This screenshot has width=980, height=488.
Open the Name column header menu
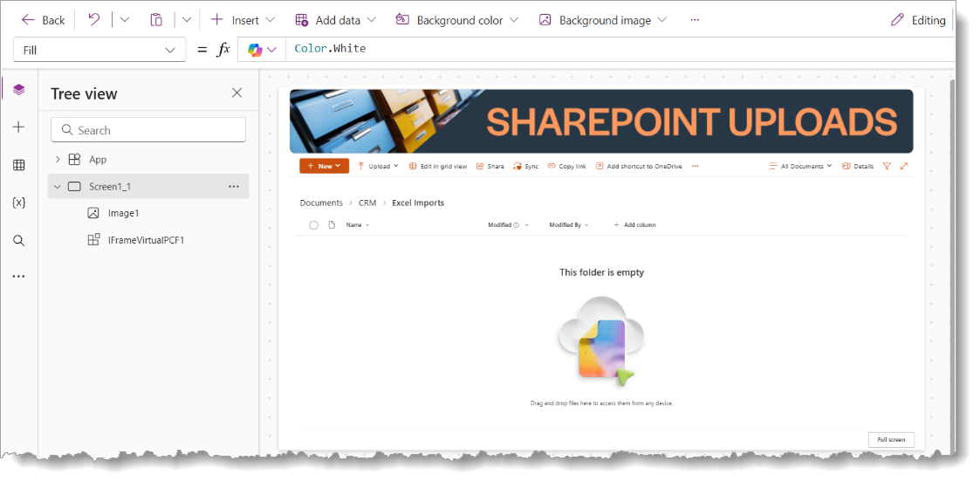click(x=358, y=225)
